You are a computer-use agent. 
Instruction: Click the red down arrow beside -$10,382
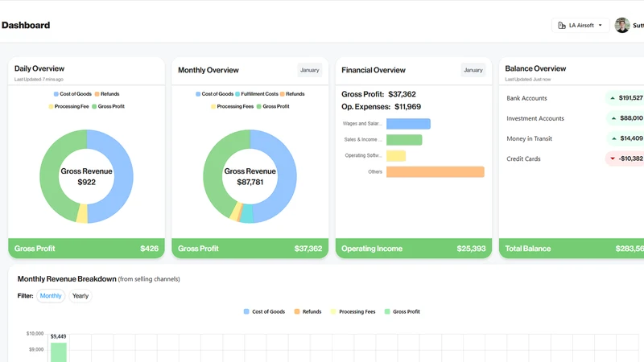point(613,158)
